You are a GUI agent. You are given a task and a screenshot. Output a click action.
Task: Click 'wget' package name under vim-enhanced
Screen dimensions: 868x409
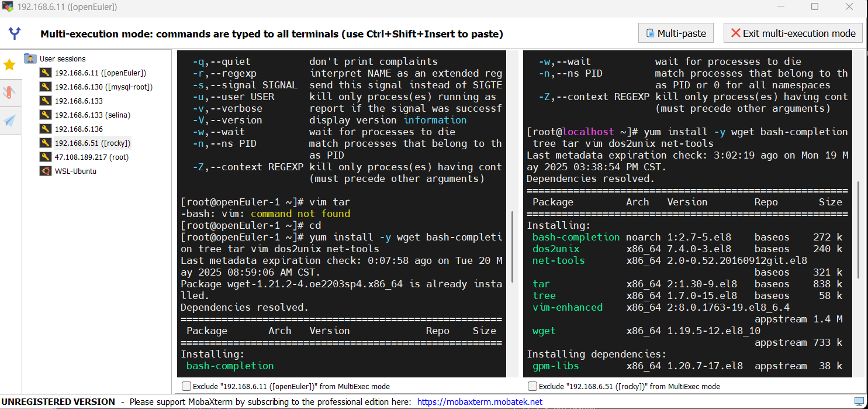(544, 331)
